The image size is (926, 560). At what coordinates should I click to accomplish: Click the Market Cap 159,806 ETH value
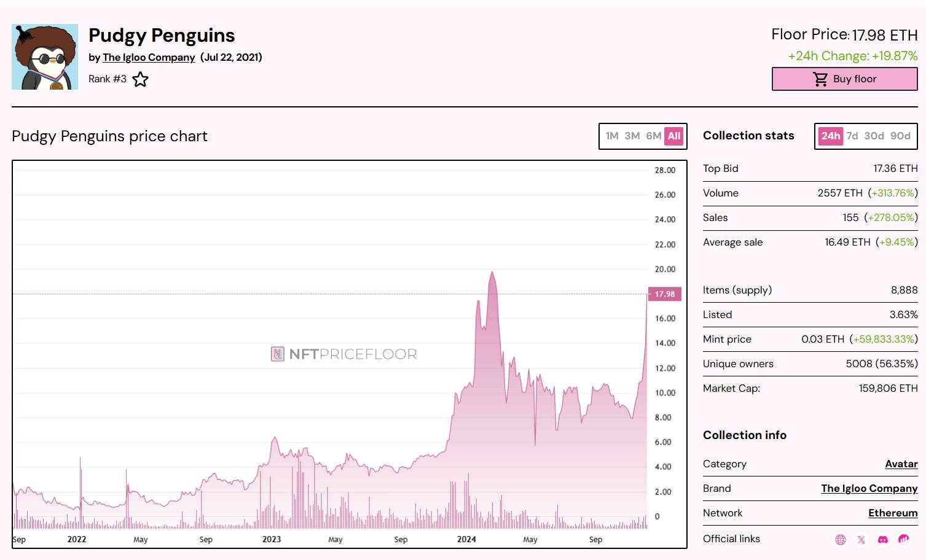point(889,389)
